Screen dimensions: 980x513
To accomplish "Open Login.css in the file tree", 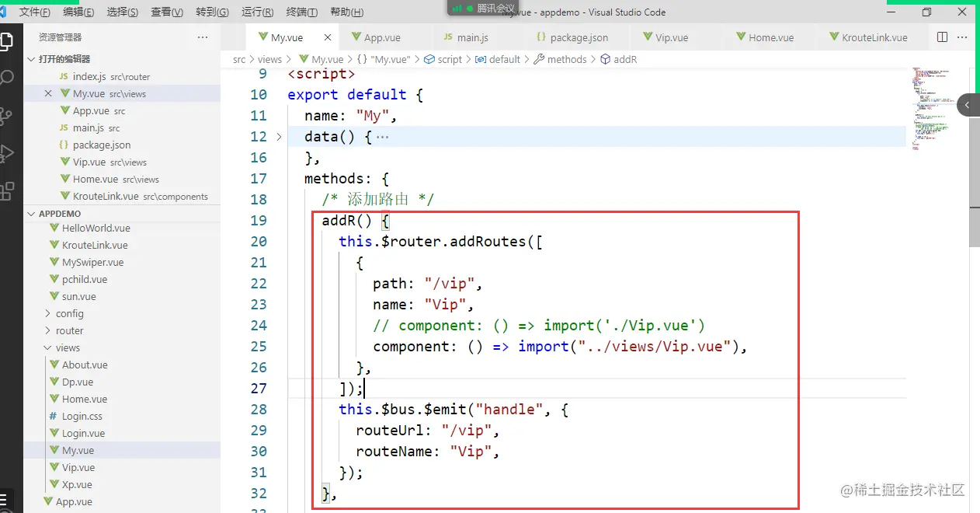I will click(122, 416).
